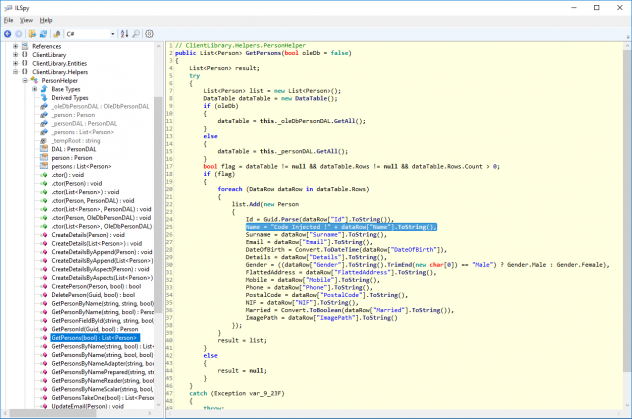Select _persons : List<Person> field
The height and width of the screenshot is (419, 632).
82,132
